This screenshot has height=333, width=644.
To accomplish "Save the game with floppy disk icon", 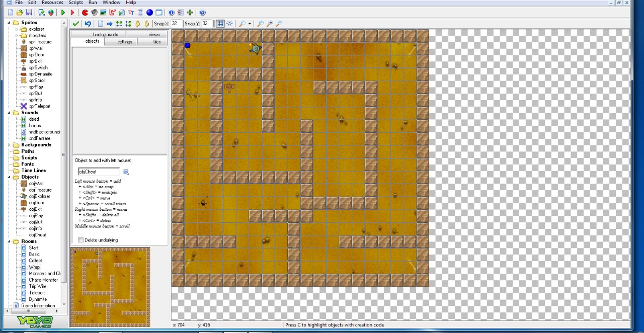I will pyautogui.click(x=29, y=13).
